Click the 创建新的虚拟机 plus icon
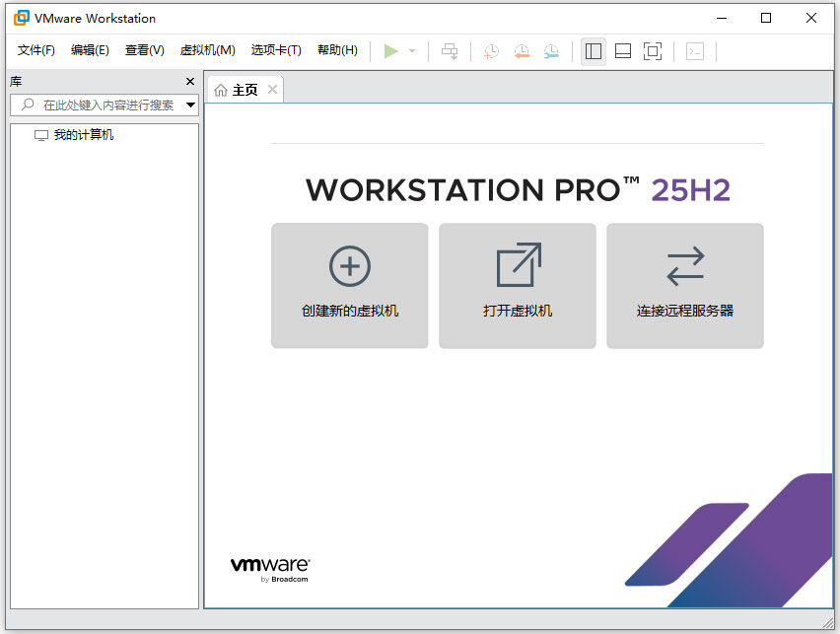 (x=349, y=264)
